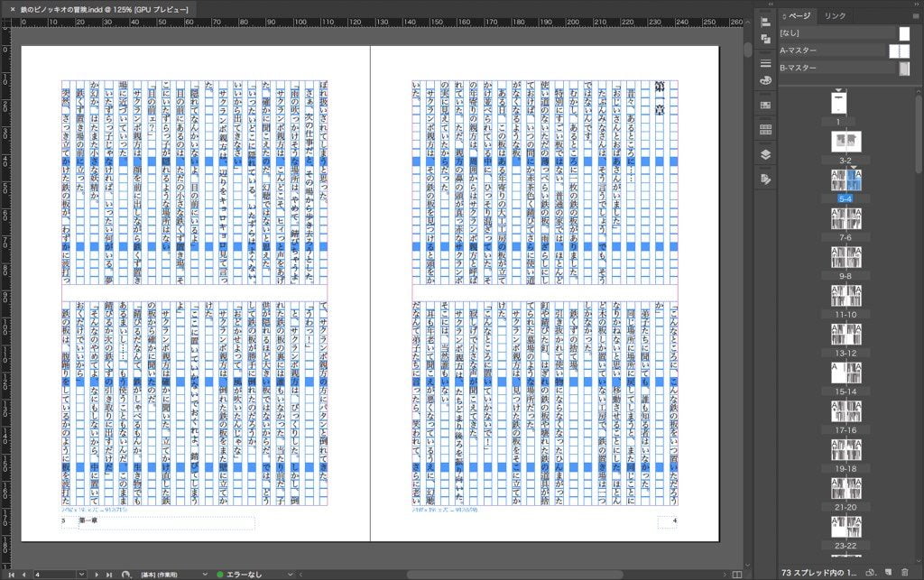Go to next page arrow in status bar

click(97, 574)
